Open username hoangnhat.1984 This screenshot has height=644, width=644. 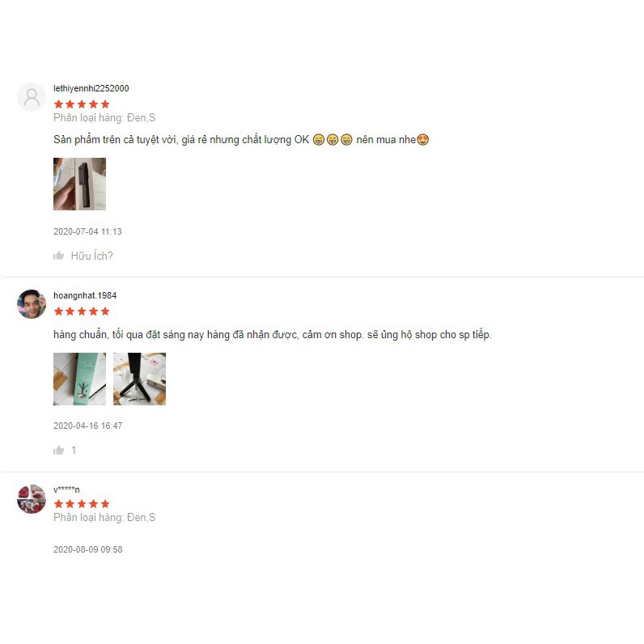pyautogui.click(x=85, y=295)
